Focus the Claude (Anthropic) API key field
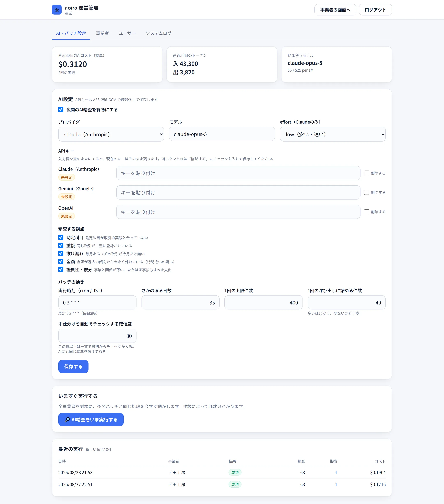 (238, 173)
